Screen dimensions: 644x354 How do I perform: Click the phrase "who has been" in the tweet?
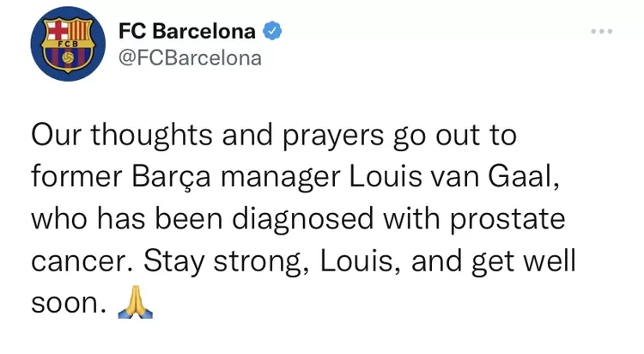click(x=123, y=218)
